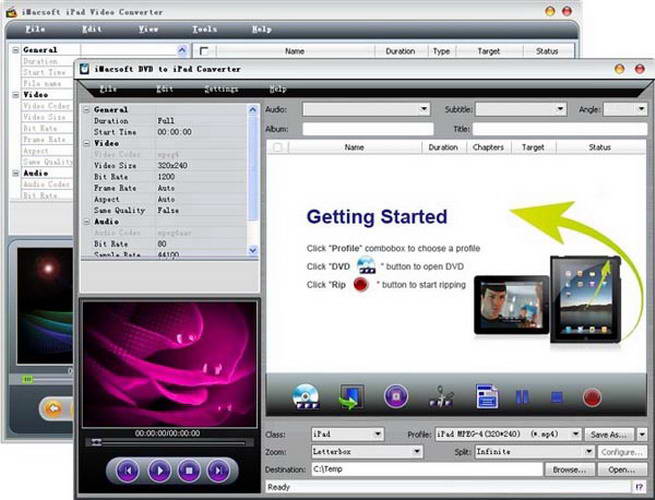Click the green-arrow iPad convert icon
The image size is (655, 500).
[350, 397]
